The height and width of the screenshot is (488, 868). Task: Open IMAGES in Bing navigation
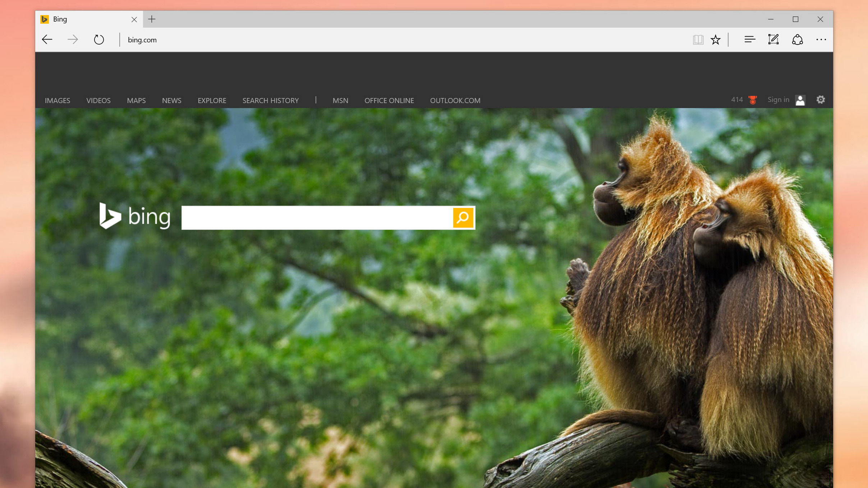click(58, 101)
